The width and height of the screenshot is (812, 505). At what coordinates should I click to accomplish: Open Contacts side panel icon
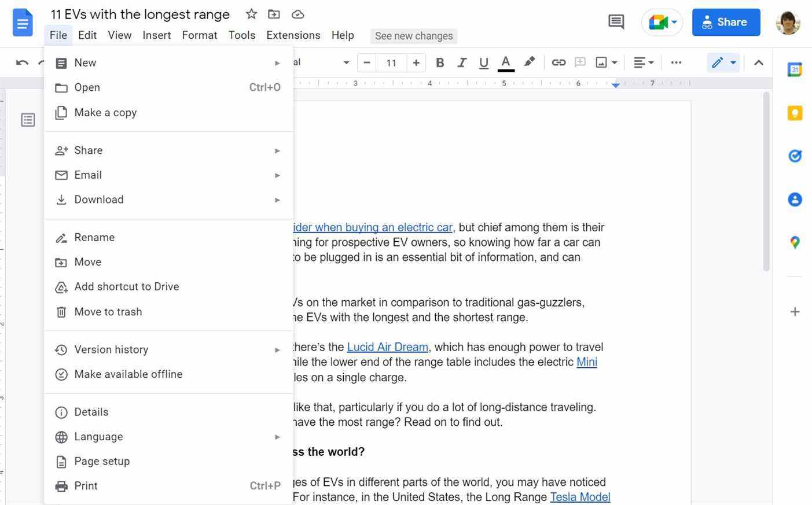(x=795, y=200)
